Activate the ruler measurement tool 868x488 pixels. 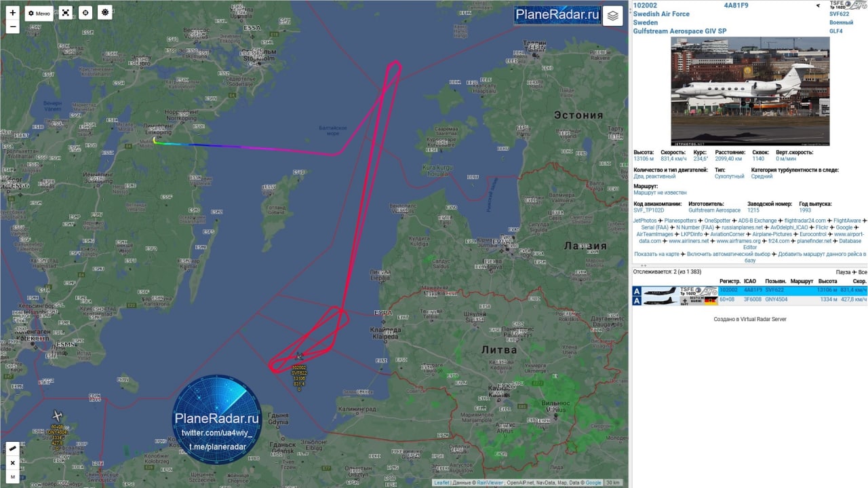pyautogui.click(x=13, y=449)
